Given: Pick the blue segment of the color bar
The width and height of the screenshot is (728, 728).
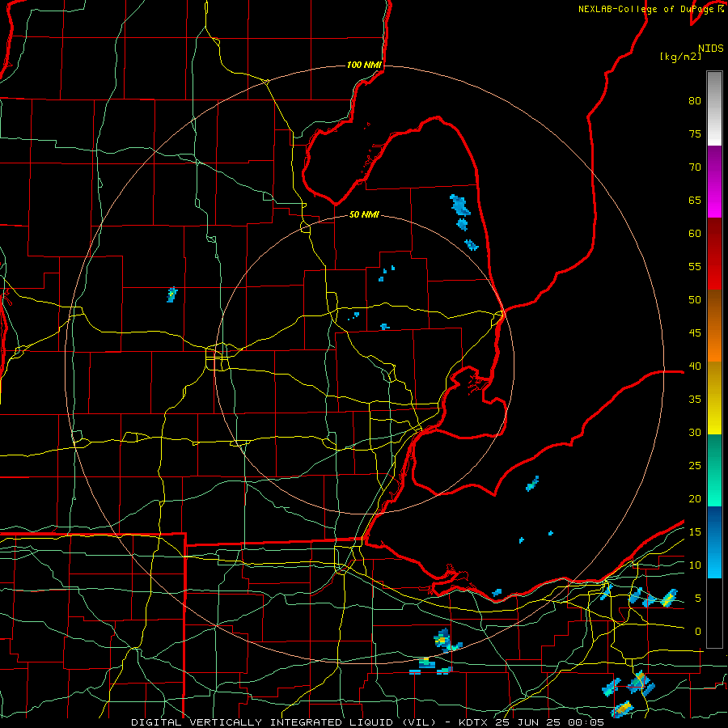Looking at the screenshot, I should [x=714, y=542].
